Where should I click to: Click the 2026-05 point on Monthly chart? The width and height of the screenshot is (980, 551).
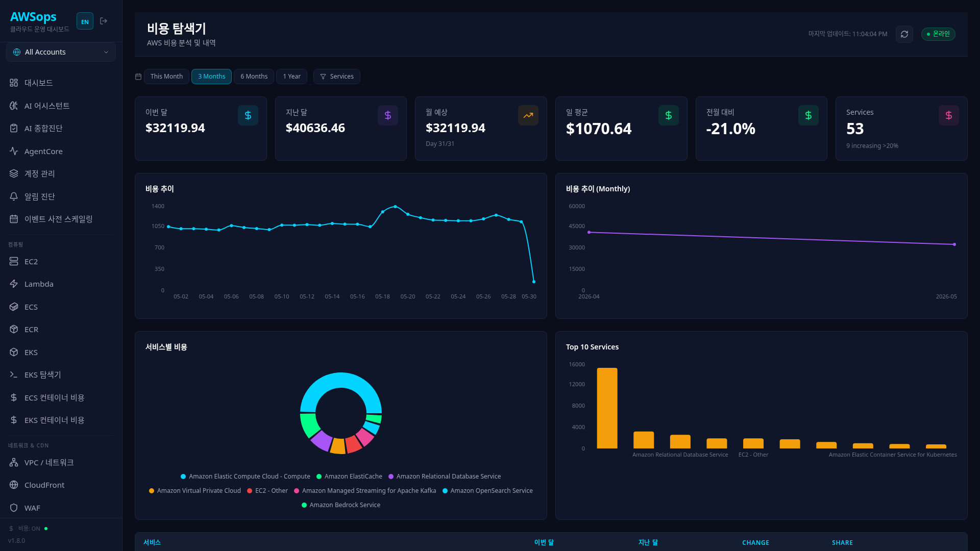tap(954, 244)
